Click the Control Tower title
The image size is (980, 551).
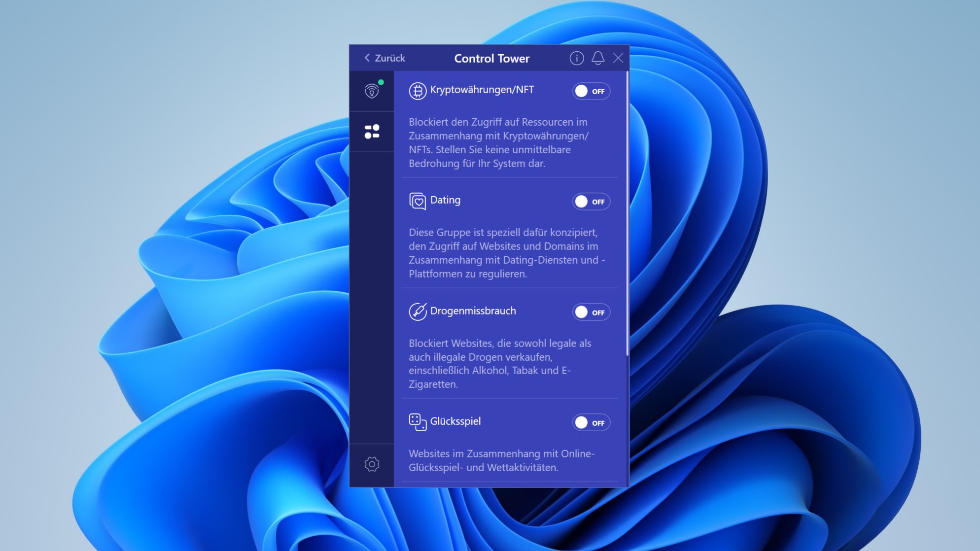point(491,58)
